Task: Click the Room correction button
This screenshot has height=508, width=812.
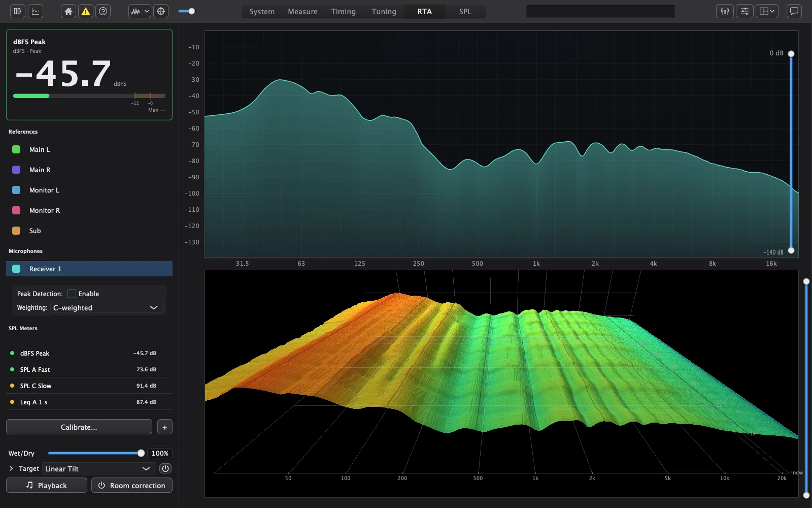Action: coord(132,486)
